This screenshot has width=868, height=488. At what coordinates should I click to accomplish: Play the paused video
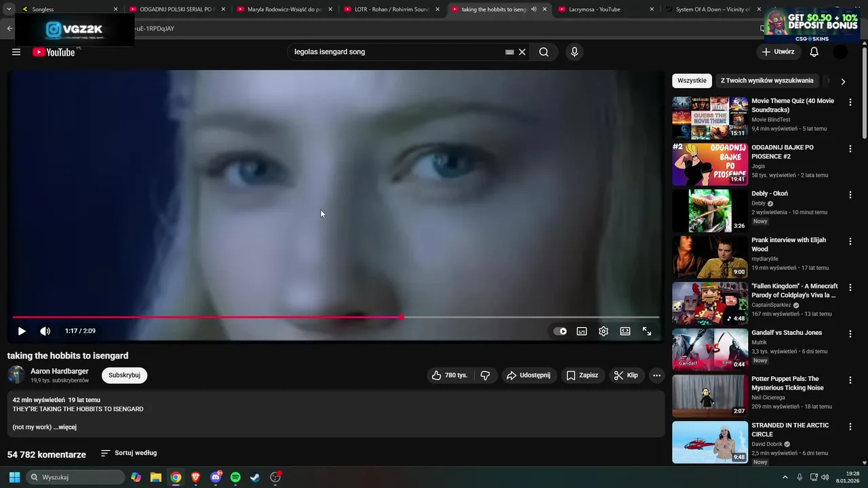(x=22, y=331)
